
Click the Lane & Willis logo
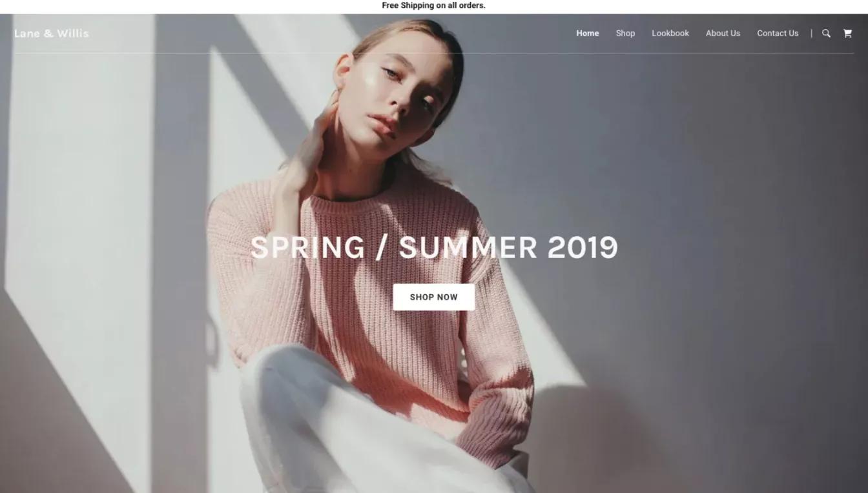(x=52, y=34)
